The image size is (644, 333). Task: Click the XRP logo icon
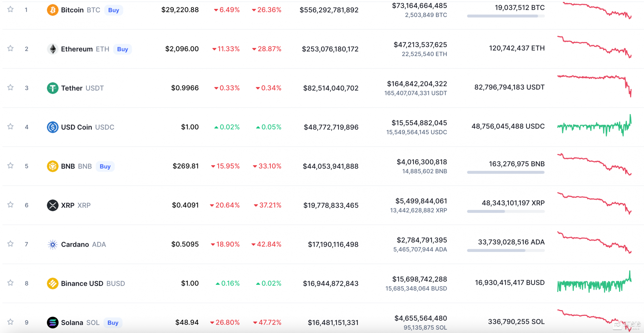pos(52,205)
